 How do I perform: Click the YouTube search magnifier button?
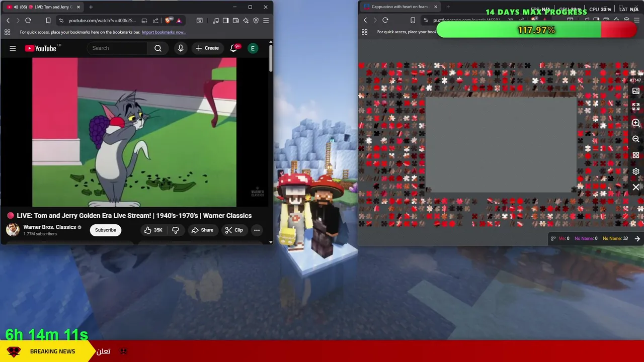(x=158, y=48)
